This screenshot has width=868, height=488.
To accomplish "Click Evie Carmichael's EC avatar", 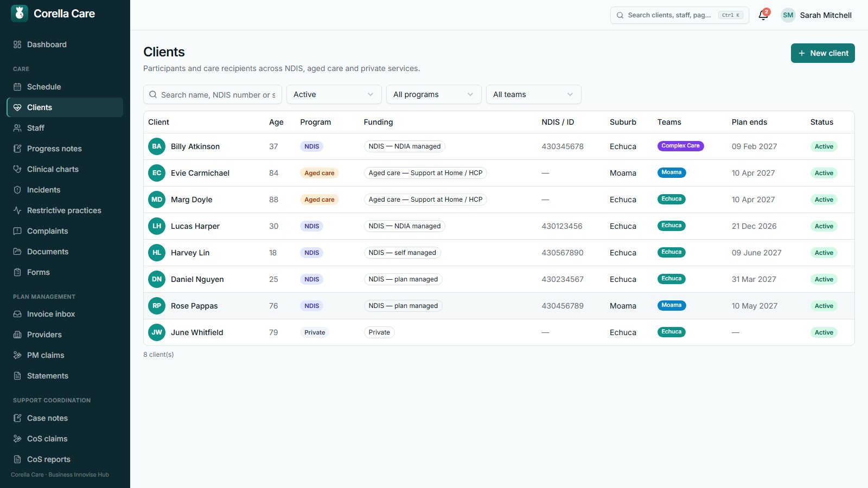I will (157, 173).
